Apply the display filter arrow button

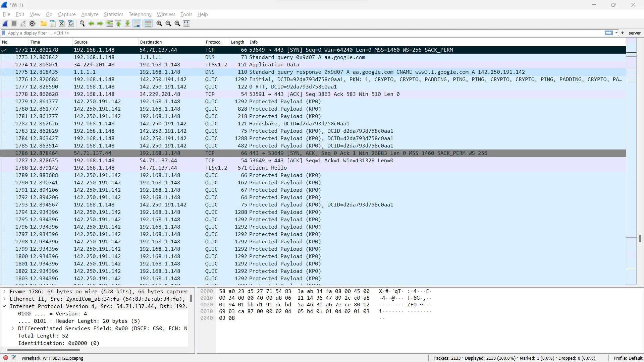608,33
